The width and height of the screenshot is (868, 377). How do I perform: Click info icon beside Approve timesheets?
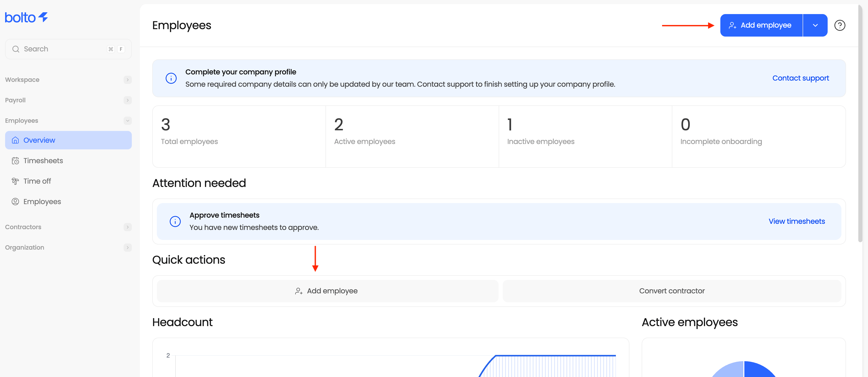(175, 221)
